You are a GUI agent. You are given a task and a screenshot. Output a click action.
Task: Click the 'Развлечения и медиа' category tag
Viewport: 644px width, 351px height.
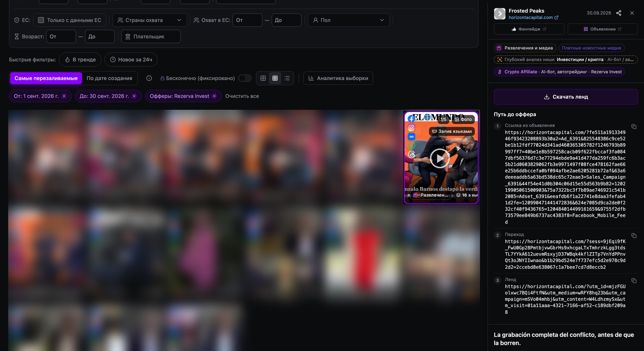click(525, 48)
